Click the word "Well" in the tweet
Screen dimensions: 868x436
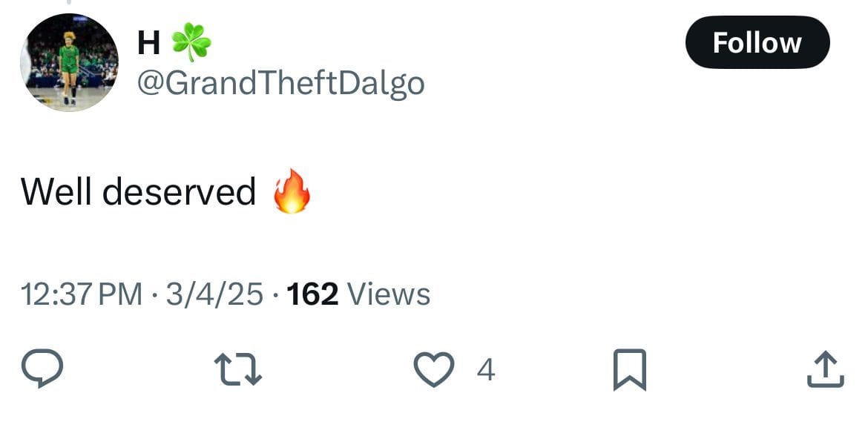tap(55, 192)
